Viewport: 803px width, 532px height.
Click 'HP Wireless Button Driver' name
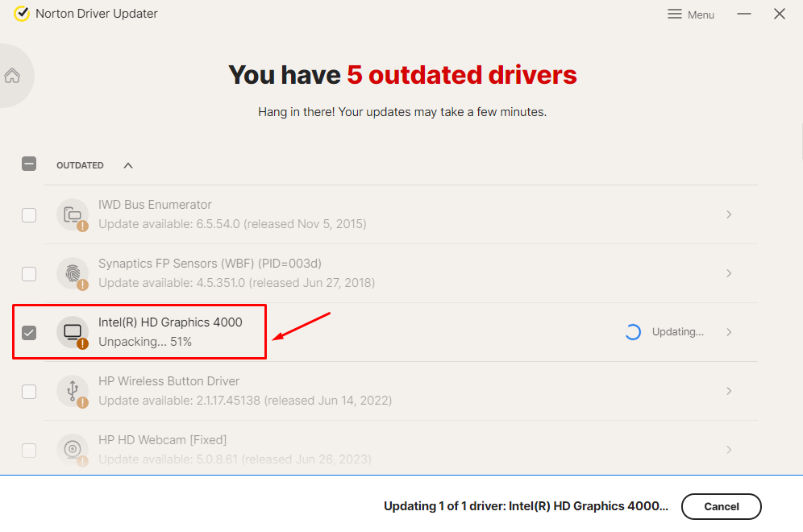coord(169,381)
